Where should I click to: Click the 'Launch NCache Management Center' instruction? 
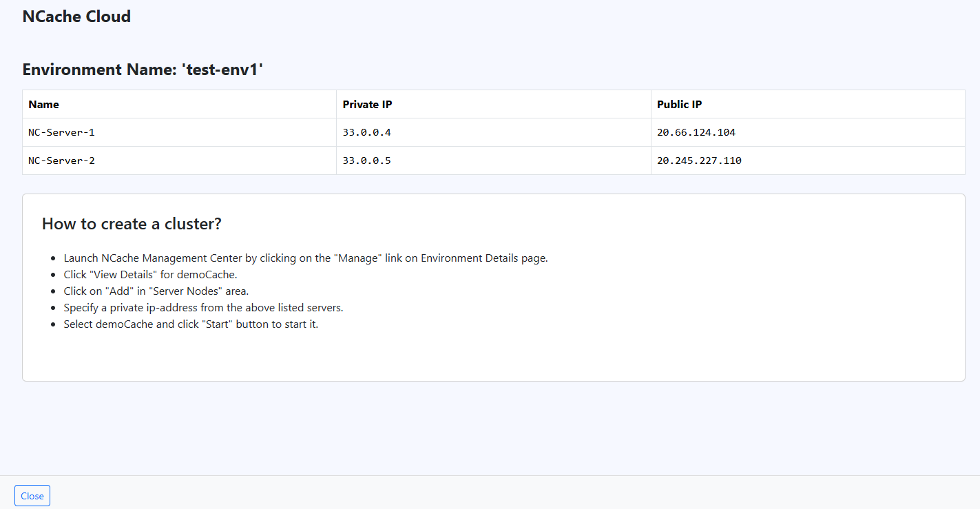point(306,258)
